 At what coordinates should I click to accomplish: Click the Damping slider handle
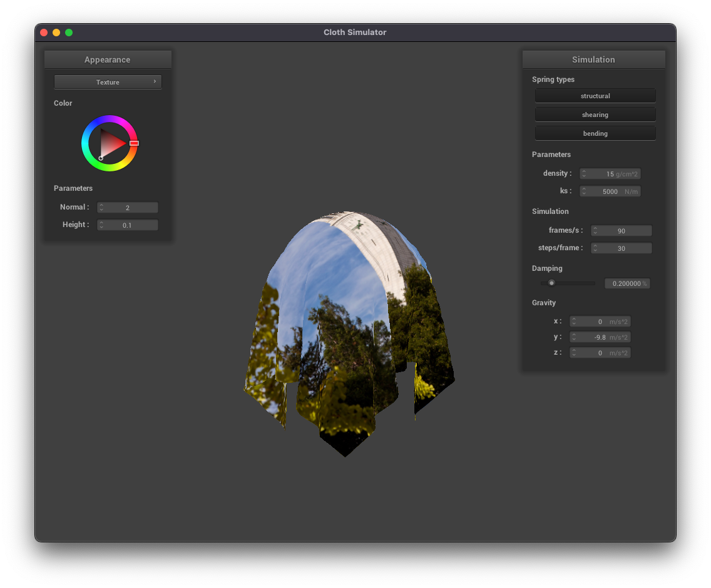tap(551, 283)
